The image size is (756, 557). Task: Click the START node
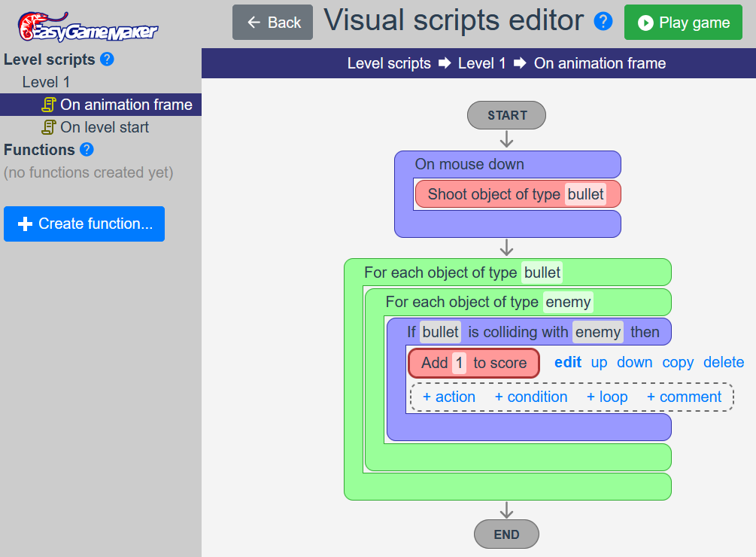click(x=507, y=115)
